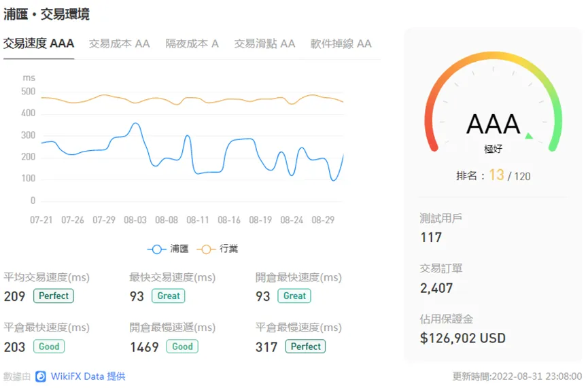Select the 交易速度 AAA tab
Image resolution: width=588 pixels, height=388 pixels.
[x=39, y=43]
